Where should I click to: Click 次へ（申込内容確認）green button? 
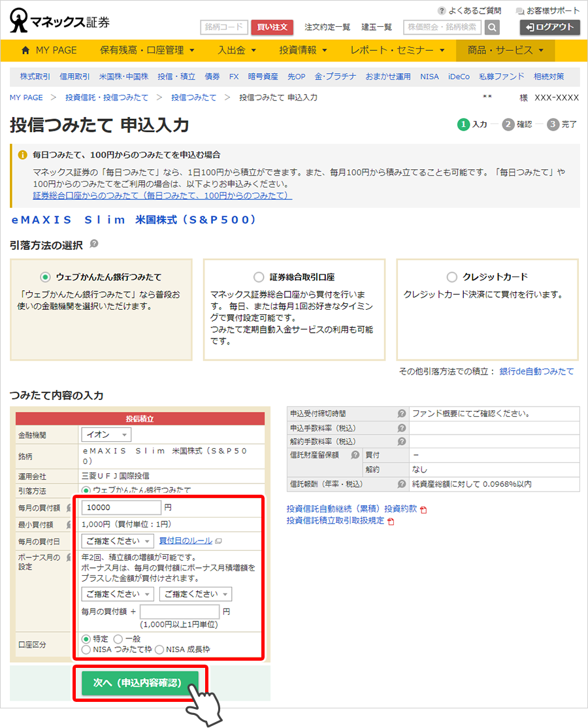(x=140, y=683)
